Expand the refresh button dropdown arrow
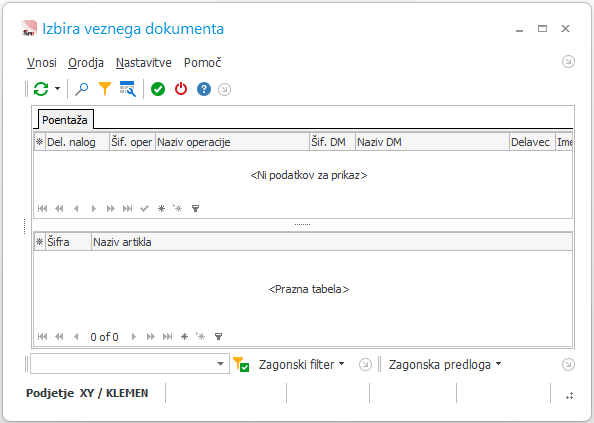Viewport: 594px width, 423px height. point(57,89)
